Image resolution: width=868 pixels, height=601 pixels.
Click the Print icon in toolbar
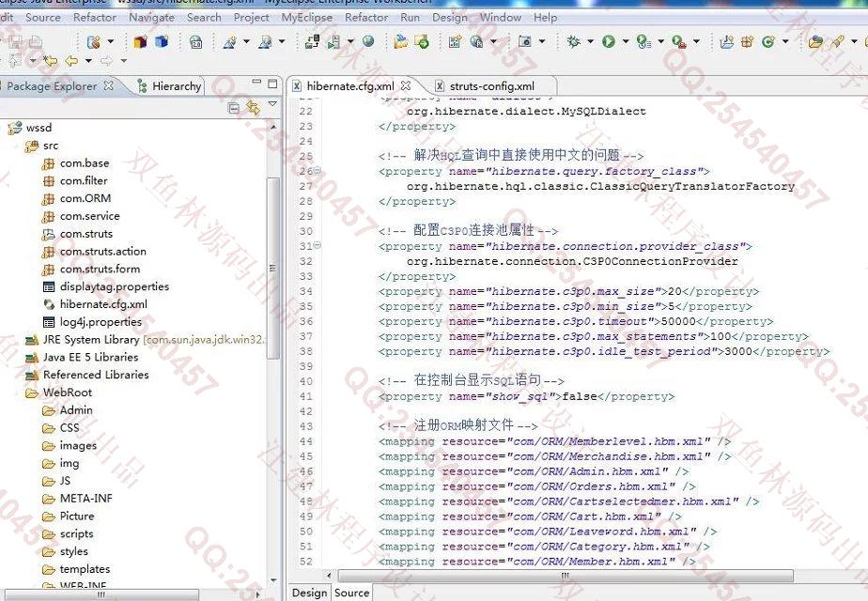coord(36,41)
